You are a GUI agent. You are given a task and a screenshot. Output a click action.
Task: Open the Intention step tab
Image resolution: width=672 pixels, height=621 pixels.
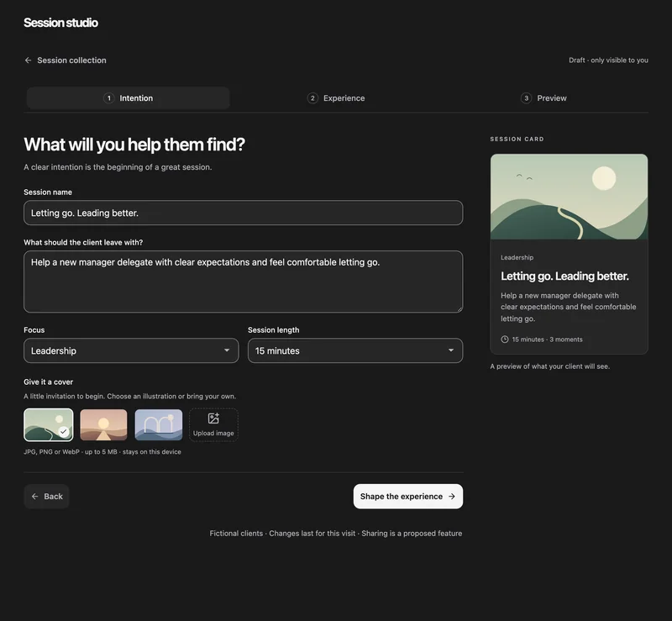click(129, 98)
